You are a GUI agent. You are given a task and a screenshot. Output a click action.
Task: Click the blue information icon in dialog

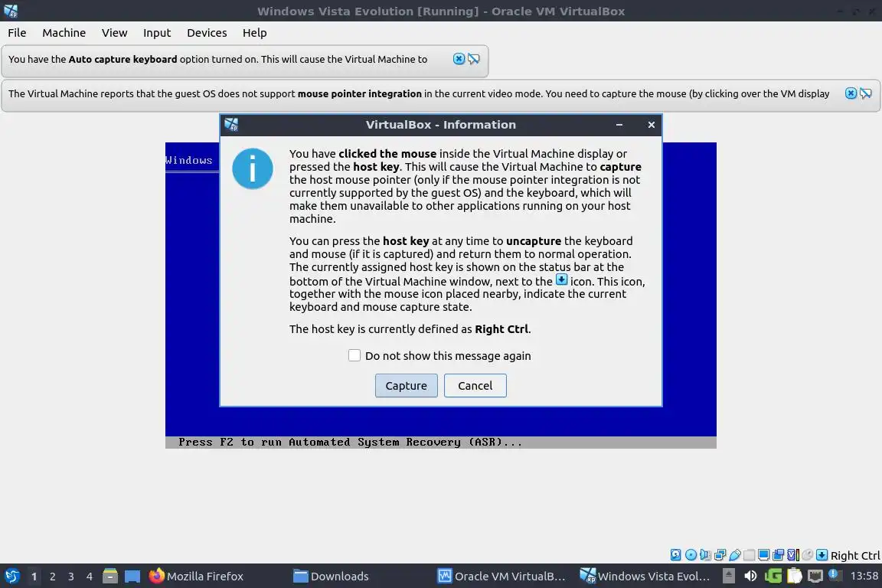pyautogui.click(x=253, y=168)
